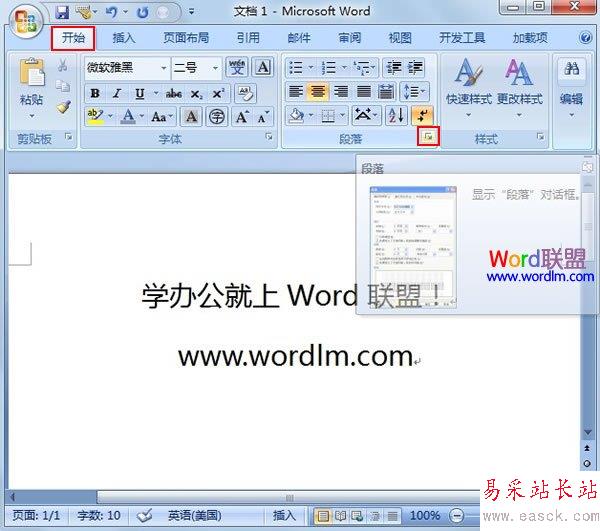Open the Paragraph dialog launcher
600x531 pixels.
(x=428, y=136)
